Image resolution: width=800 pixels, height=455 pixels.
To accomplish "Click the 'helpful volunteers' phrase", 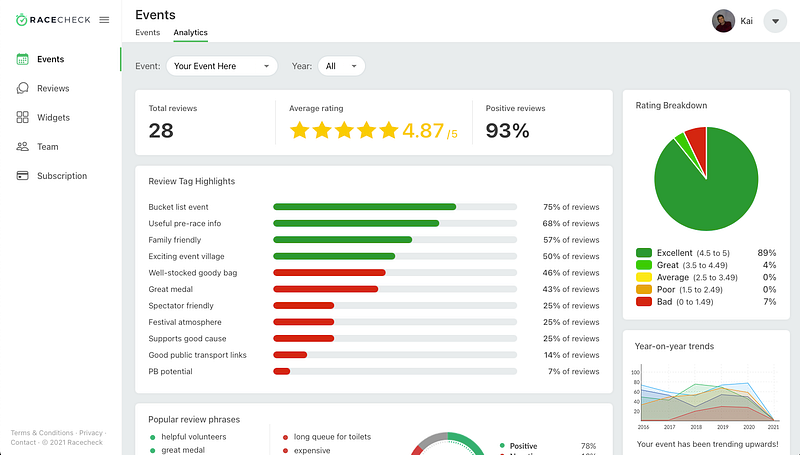I will point(194,437).
